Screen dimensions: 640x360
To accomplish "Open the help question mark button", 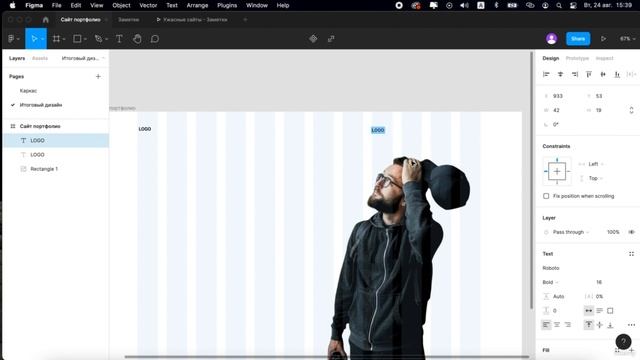I will pos(623,342).
